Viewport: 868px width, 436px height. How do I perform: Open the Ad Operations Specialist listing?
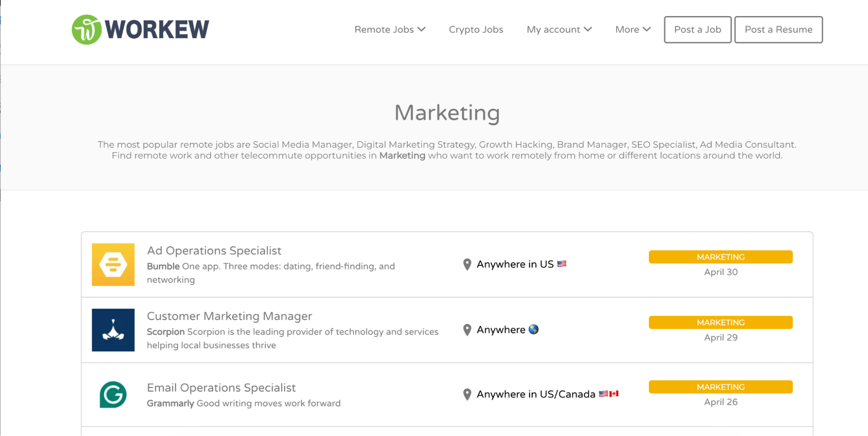click(214, 251)
